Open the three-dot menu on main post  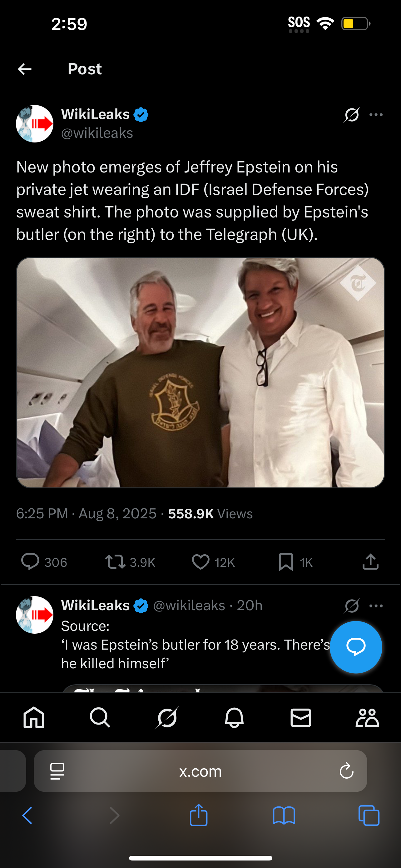point(376,115)
